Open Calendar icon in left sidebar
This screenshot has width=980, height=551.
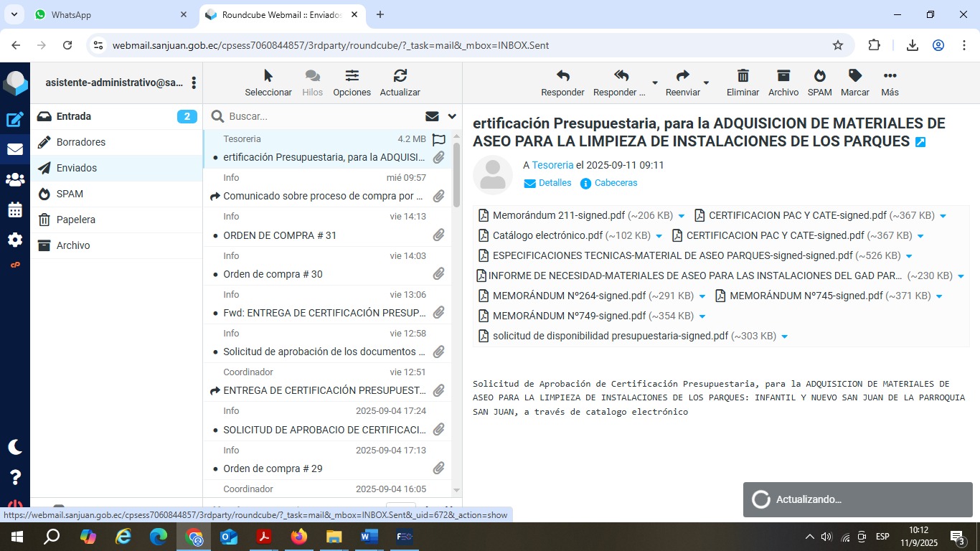15,210
